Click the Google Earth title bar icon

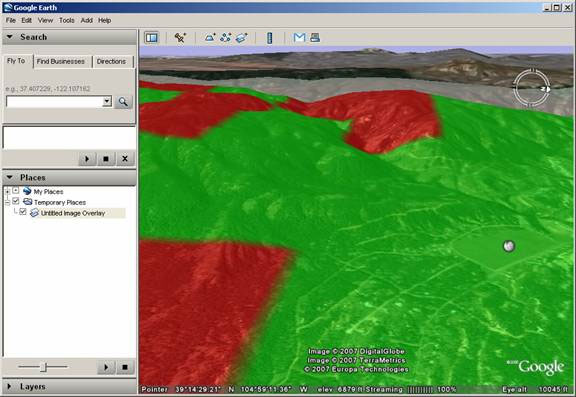point(8,7)
